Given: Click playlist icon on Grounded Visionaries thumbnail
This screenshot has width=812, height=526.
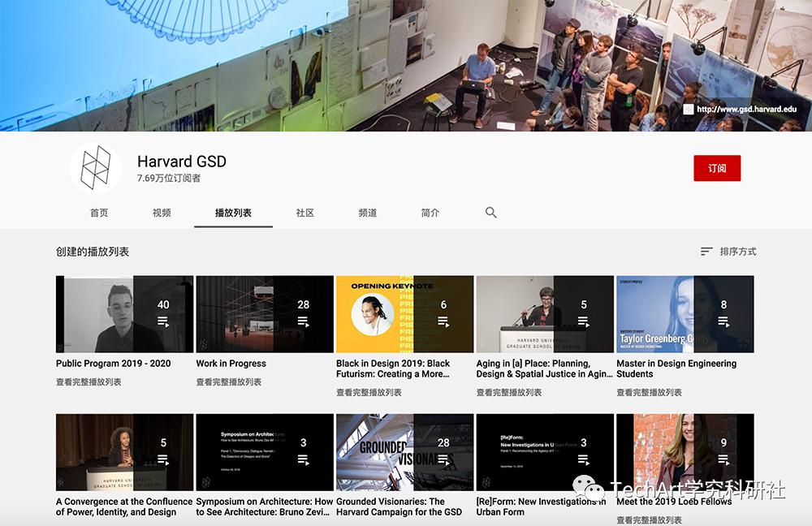Looking at the screenshot, I should pos(443,459).
